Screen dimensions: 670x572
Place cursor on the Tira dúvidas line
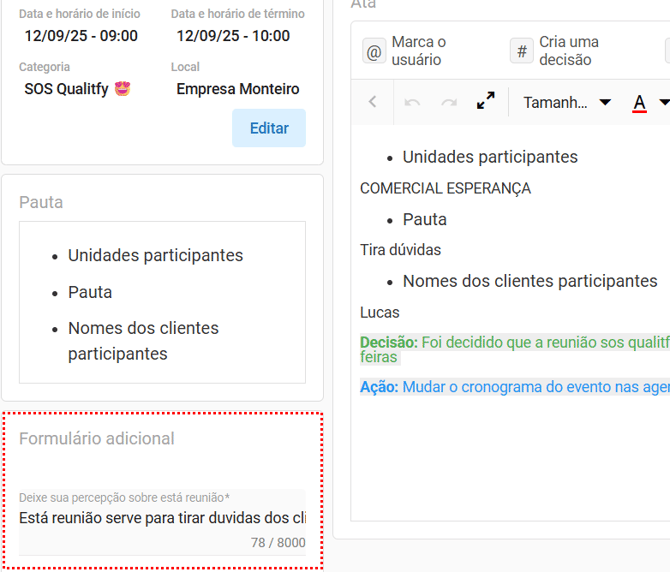pyautogui.click(x=400, y=250)
